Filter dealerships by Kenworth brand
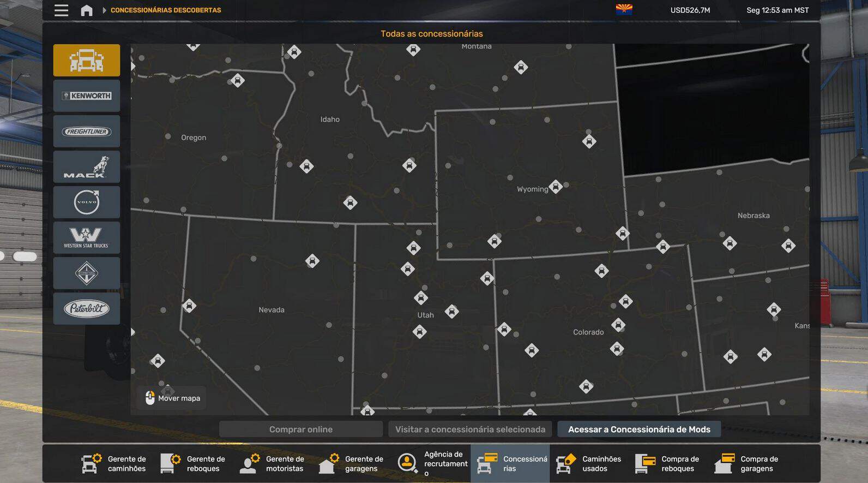The image size is (868, 483). point(86,96)
